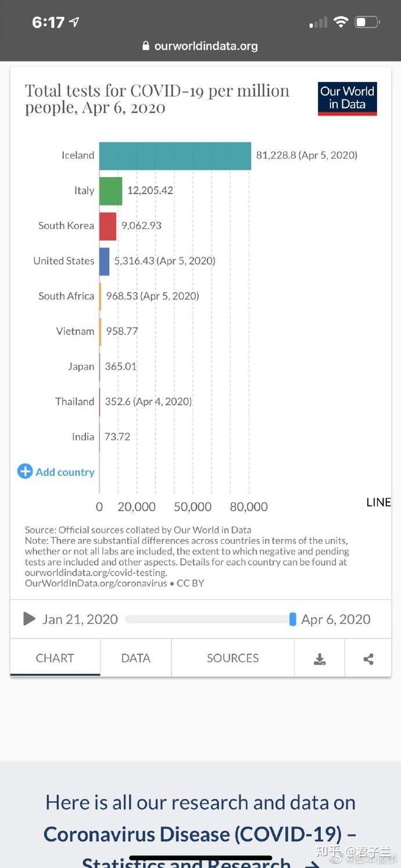Switch to the CHART tab
This screenshot has width=401, height=868.
point(55,658)
